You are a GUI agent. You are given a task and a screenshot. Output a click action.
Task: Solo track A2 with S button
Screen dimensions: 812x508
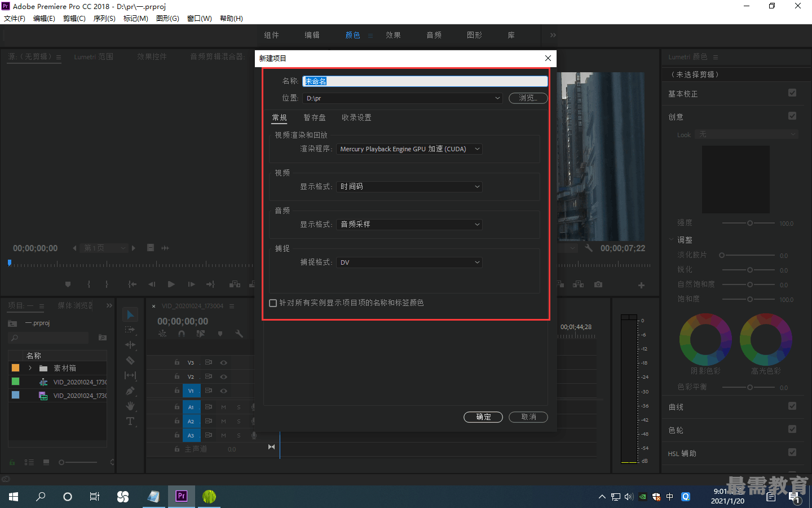[x=239, y=421]
